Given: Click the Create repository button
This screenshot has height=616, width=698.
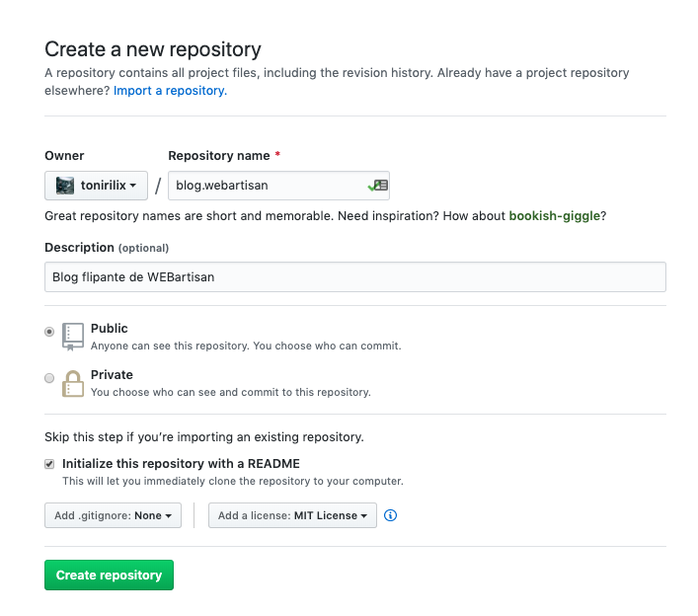Looking at the screenshot, I should pos(109,576).
